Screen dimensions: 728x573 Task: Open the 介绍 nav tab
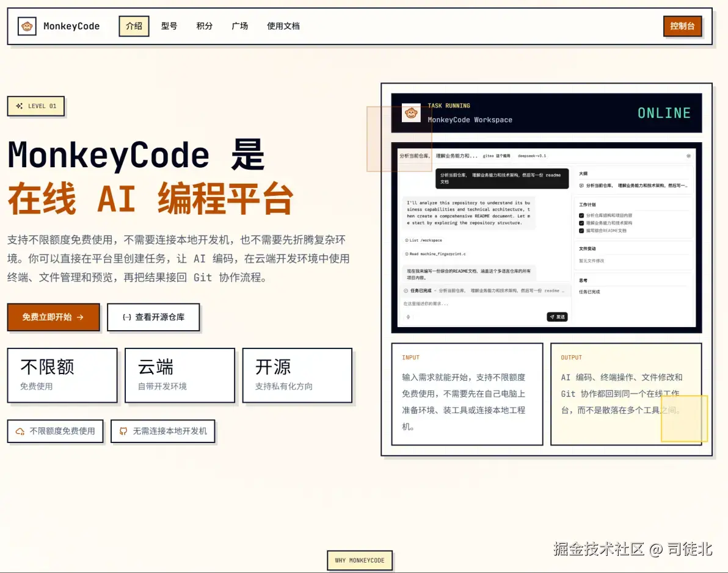point(134,26)
